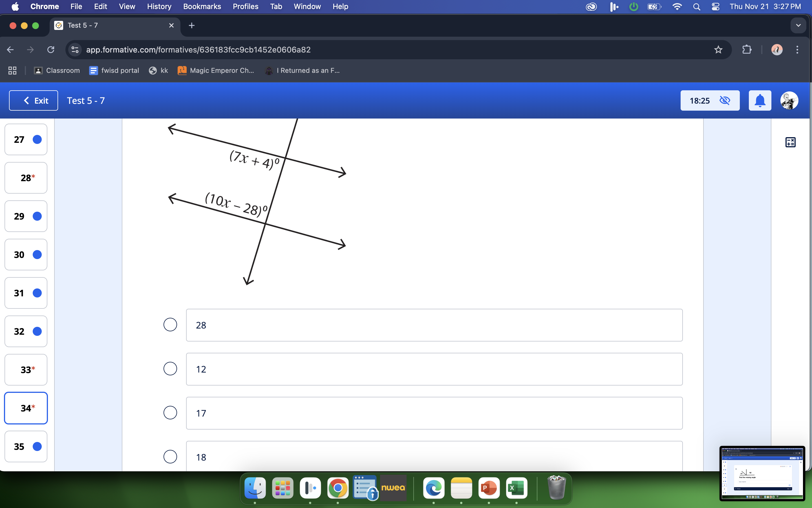Select answer radio button for 28
Image resolution: width=812 pixels, height=508 pixels.
(x=170, y=325)
